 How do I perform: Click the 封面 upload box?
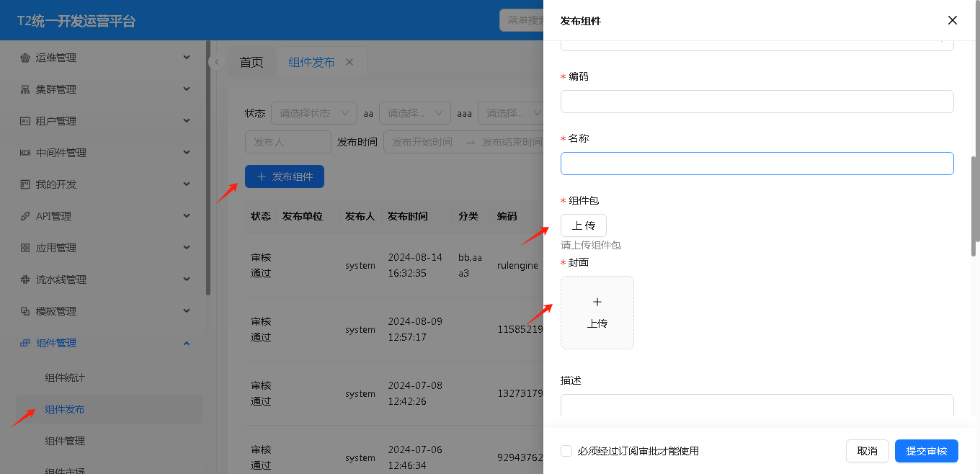coord(597,313)
